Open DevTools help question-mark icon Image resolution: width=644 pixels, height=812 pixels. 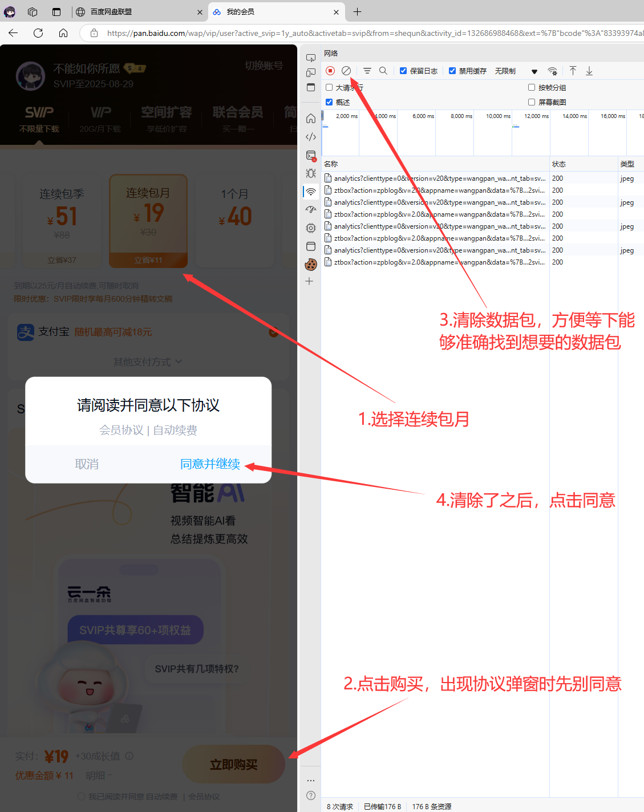(x=311, y=795)
